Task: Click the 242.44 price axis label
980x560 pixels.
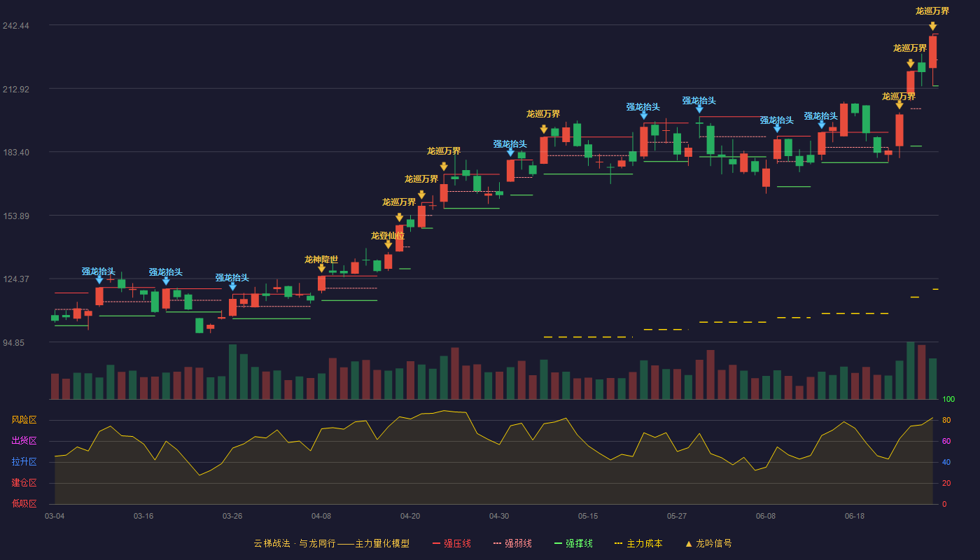Action: point(15,25)
